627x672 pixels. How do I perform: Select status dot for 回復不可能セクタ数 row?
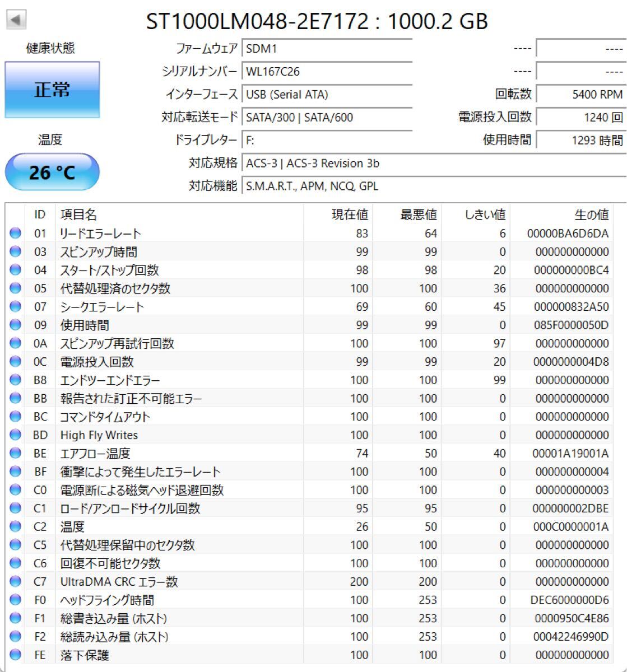15,563
